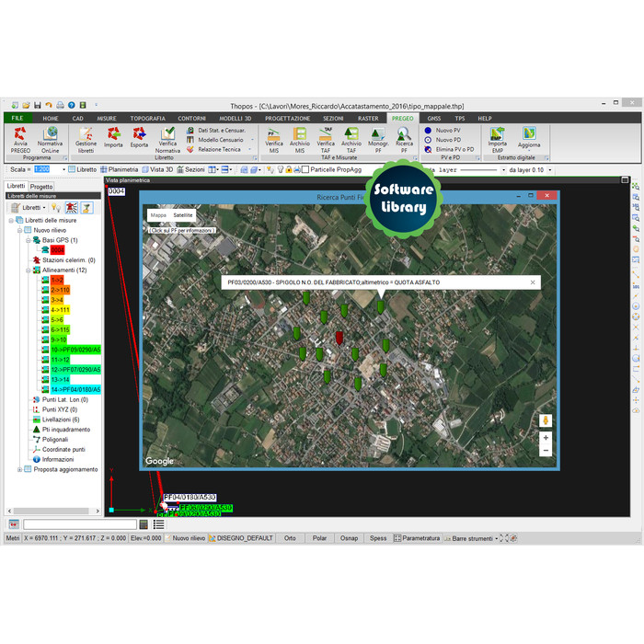Open Ricerca PF tool

point(404,138)
